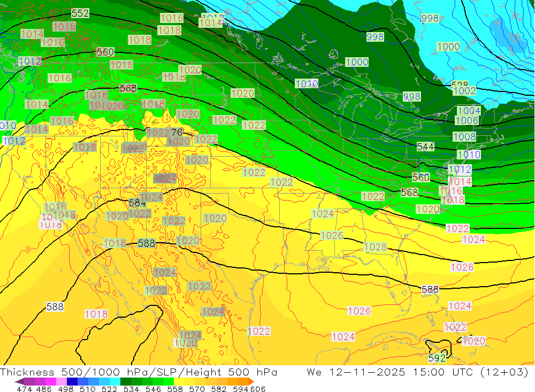Click the forecast date 'We 12-11-2025 15:00 UTC'
Image resolution: width=535 pixels, height=392 pixels.
390,372
